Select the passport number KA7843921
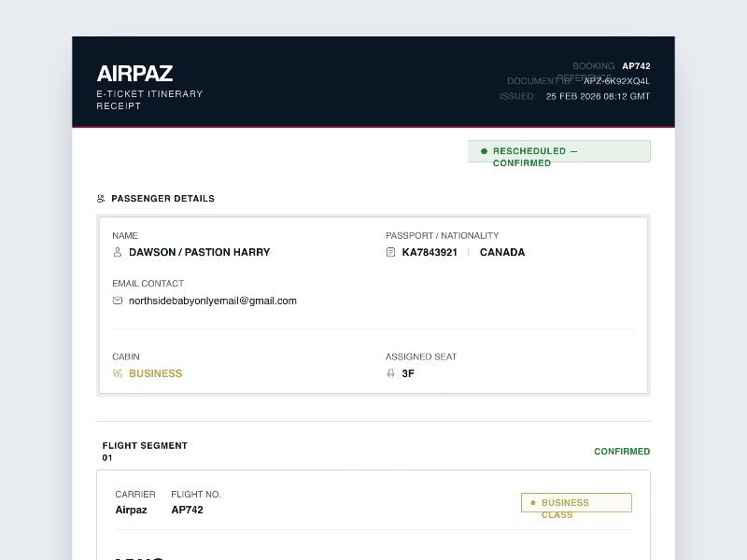Screen dimensions: 747x560 click(430, 252)
